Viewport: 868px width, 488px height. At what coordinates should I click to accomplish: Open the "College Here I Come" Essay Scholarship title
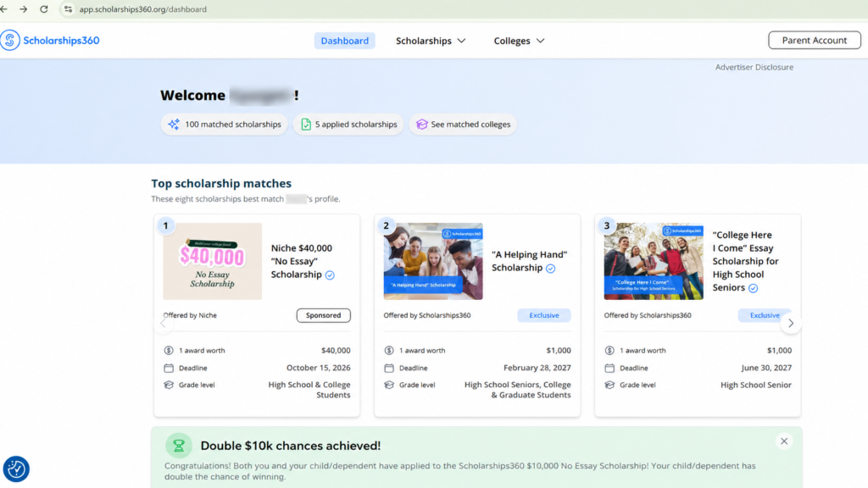[745, 261]
